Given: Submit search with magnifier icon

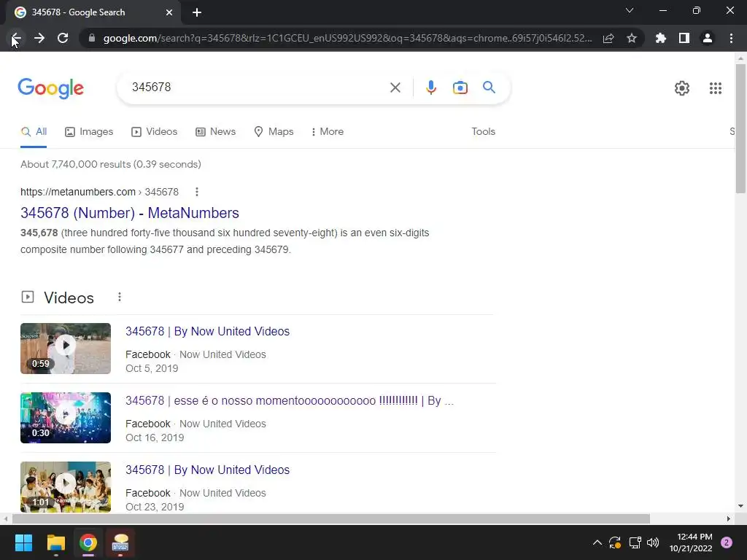Looking at the screenshot, I should 489,87.
